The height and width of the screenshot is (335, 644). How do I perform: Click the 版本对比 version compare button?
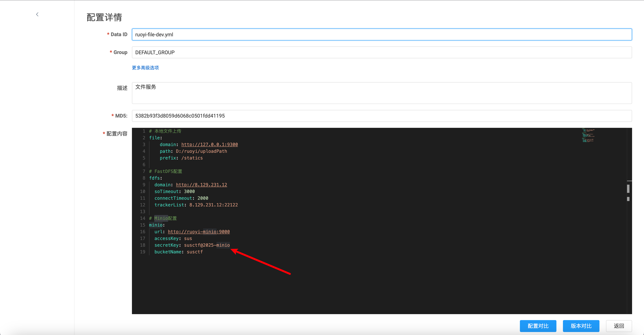(581, 326)
